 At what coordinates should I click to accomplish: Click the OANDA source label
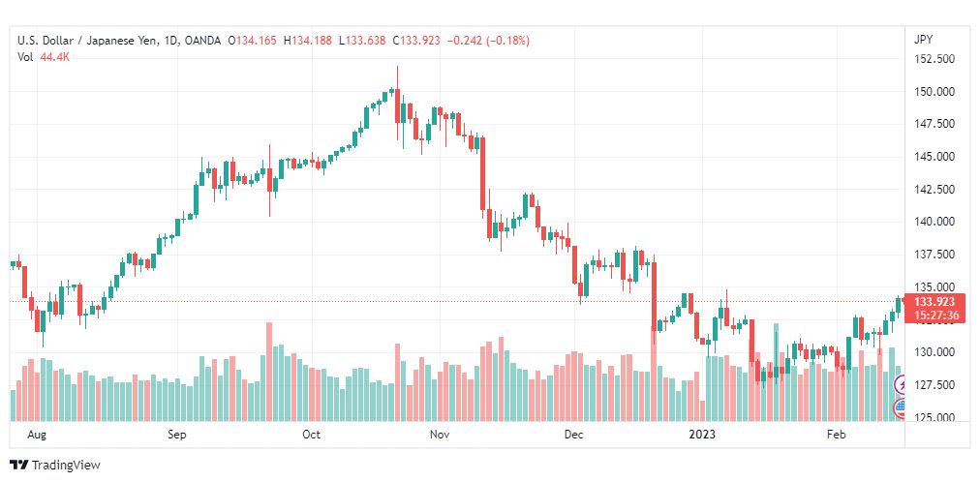(x=202, y=41)
